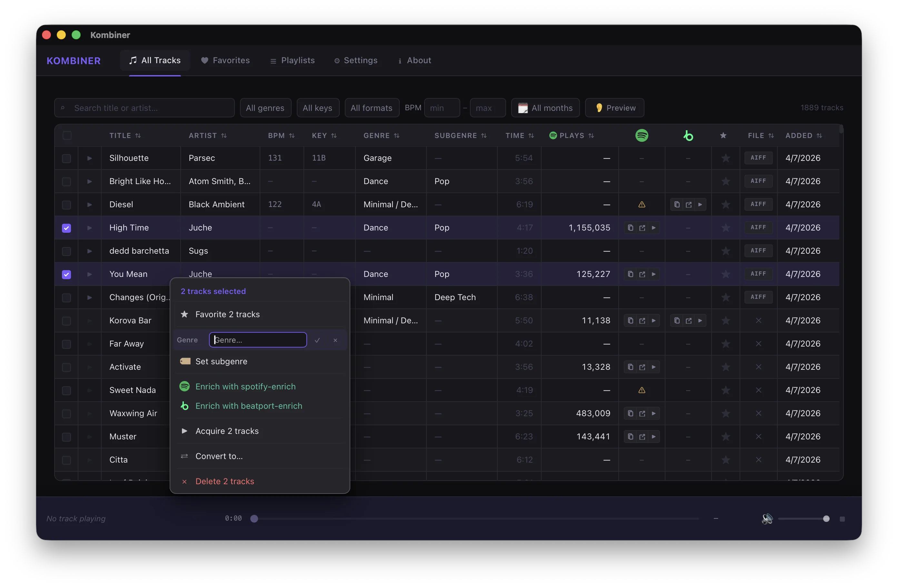Confirm genre with the checkmark icon
The height and width of the screenshot is (588, 898).
[x=317, y=340]
